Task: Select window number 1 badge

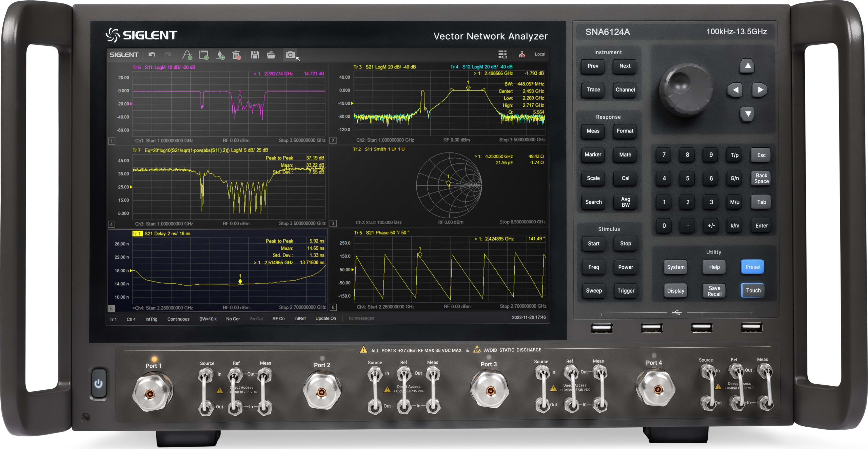Action: 112,141
